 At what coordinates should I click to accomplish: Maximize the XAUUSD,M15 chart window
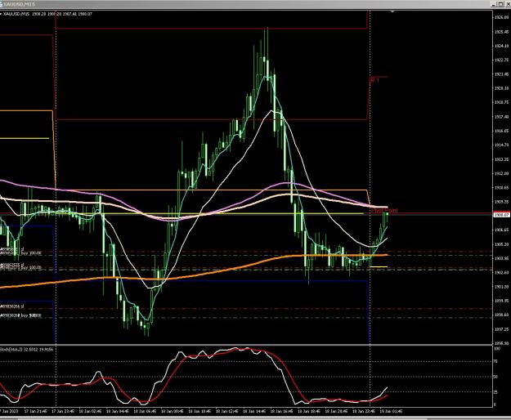(x=501, y=4)
